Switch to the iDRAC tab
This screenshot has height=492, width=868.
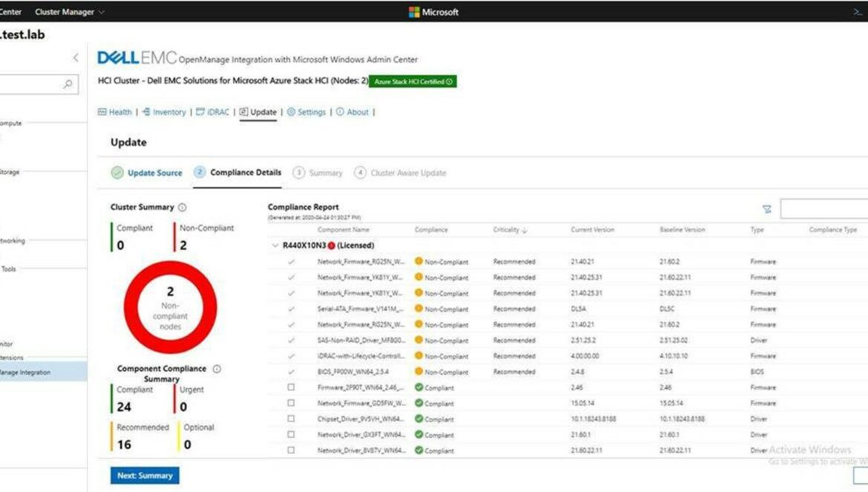click(x=213, y=112)
